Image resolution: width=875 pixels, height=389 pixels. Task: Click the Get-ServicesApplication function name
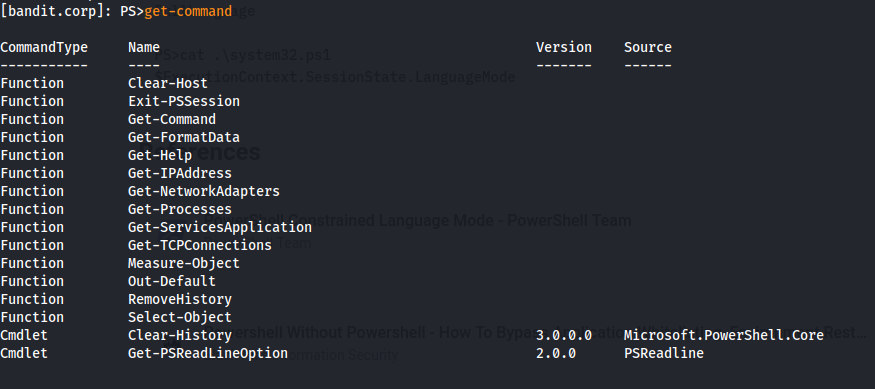coord(220,227)
